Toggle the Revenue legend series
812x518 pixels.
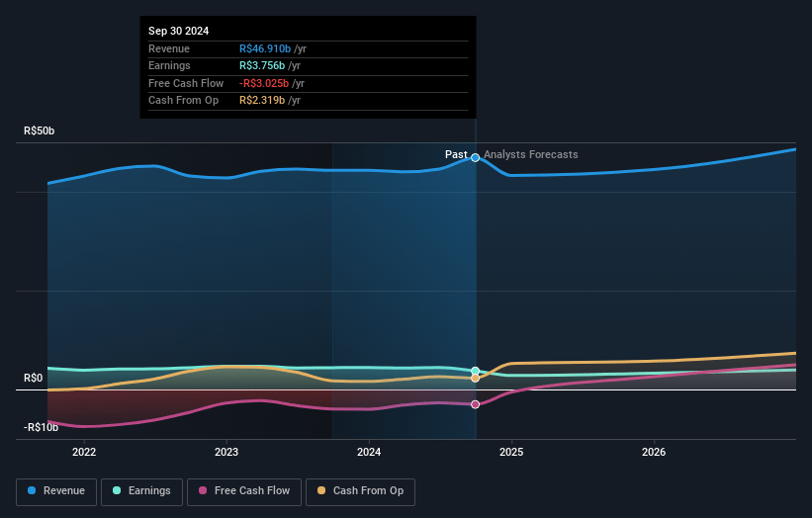coord(56,491)
